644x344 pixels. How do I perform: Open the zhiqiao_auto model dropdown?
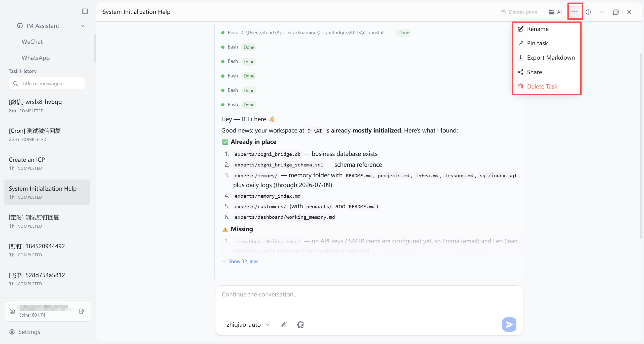(x=248, y=325)
